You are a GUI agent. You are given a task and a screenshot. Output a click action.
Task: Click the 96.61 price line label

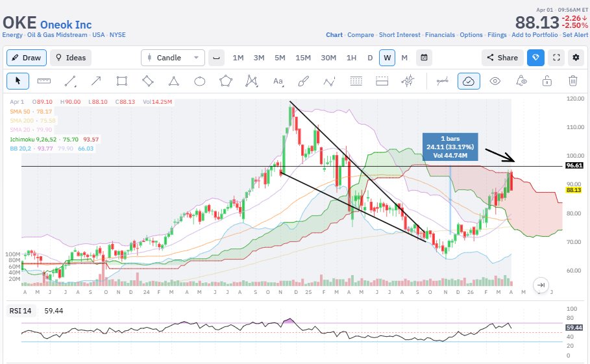point(574,165)
